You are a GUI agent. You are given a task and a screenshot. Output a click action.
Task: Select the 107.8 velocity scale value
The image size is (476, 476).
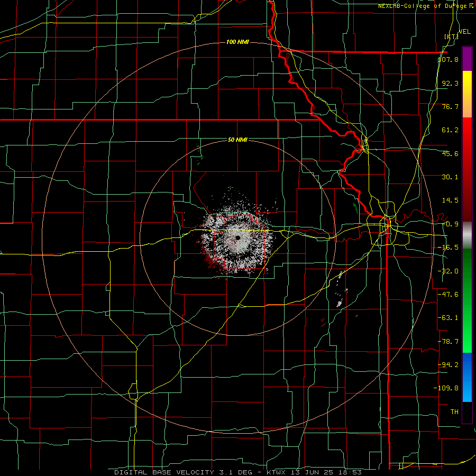(x=448, y=59)
